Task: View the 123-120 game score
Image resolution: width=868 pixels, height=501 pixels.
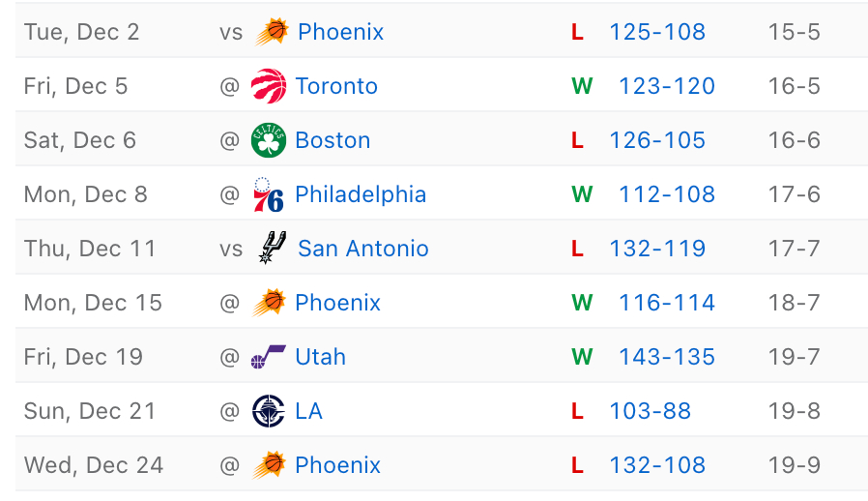Action: (667, 86)
